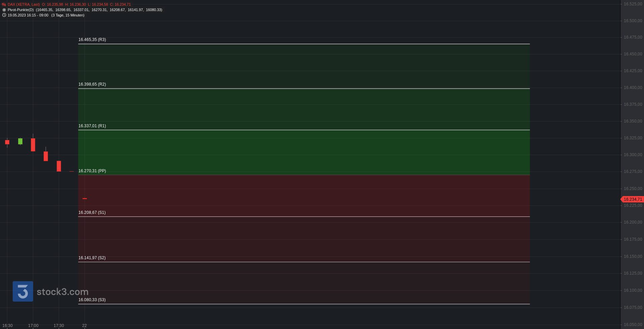This screenshot has width=644, height=329.
Task: Click the 16.337,01 (R1) level label
Action: (x=92, y=126)
